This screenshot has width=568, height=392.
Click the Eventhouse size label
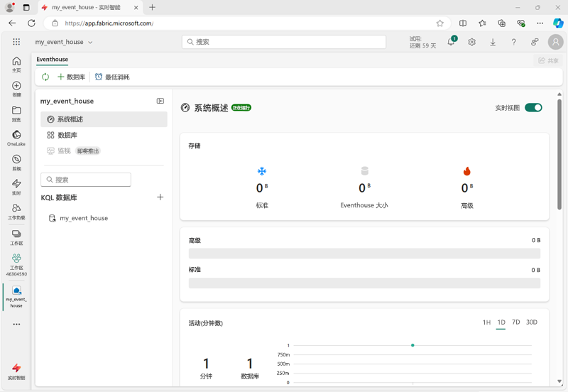(x=364, y=205)
